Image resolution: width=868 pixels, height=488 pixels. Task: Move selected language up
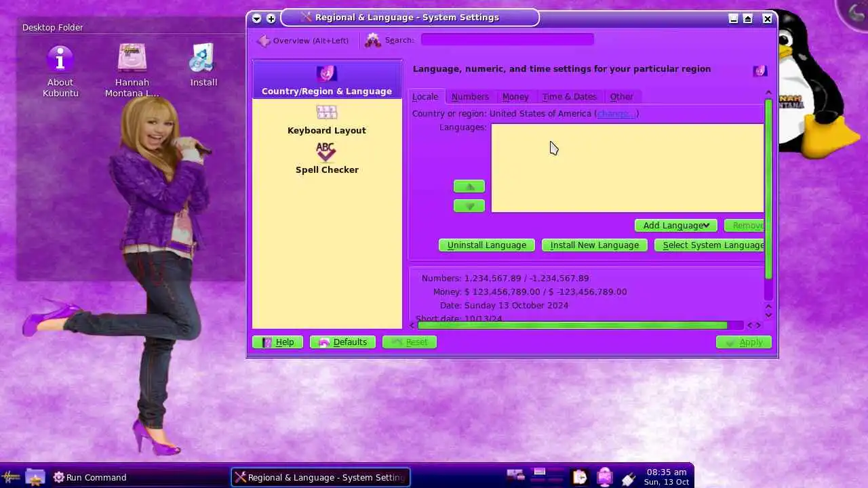(469, 186)
